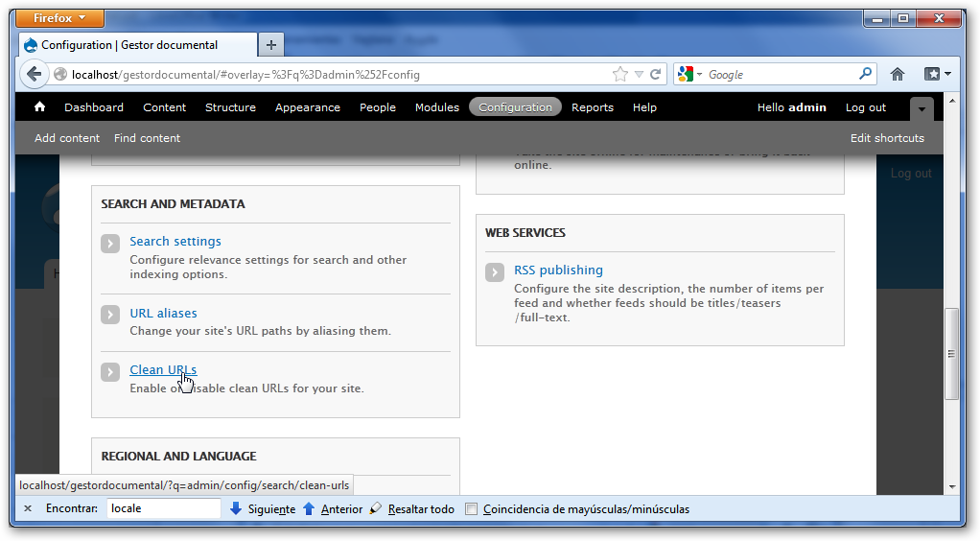Open the Structure admin menu
Screen dimensions: 980x541
click(x=230, y=107)
